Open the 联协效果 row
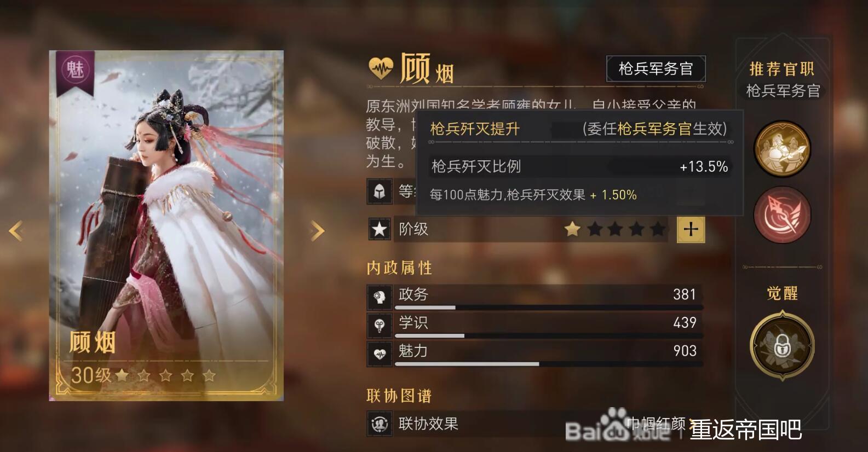Screen dimensions: 868x452 535,424
